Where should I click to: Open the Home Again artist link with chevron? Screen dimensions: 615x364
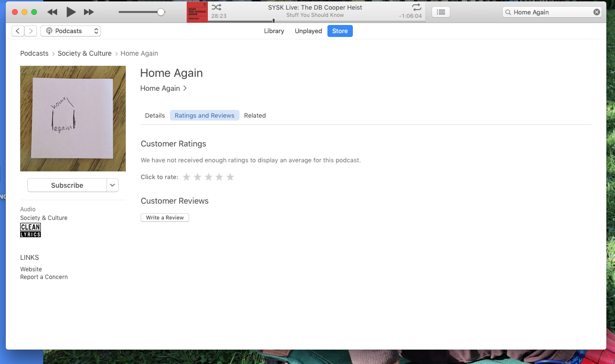click(164, 88)
